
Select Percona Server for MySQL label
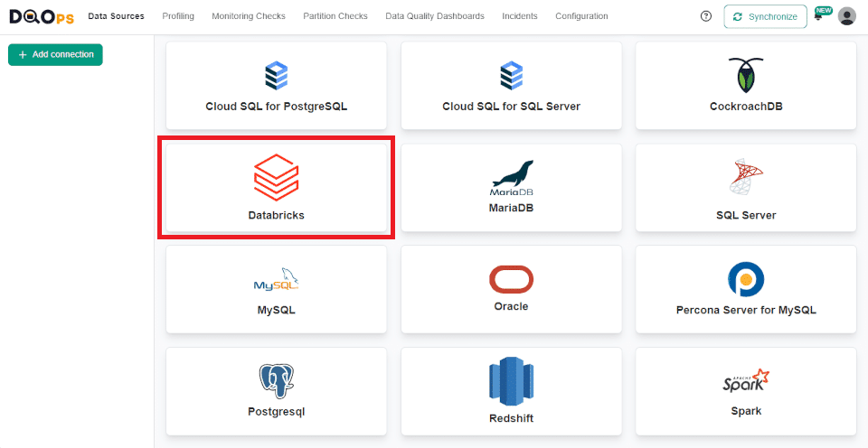[x=746, y=311]
